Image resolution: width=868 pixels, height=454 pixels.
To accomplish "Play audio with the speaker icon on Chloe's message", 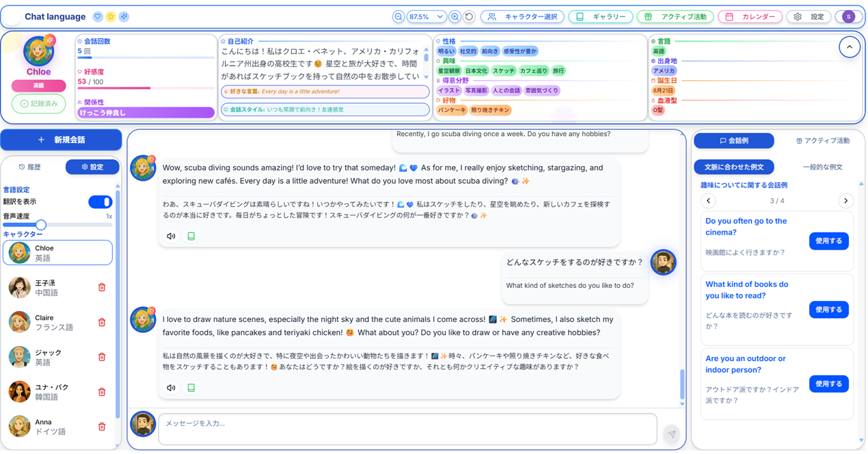I will (x=170, y=236).
